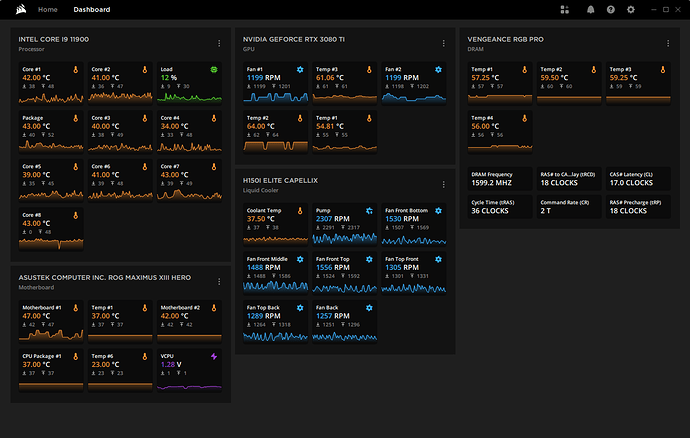
Task: Click the motherboard Temp #1 37.00 °C value
Action: (x=105, y=316)
